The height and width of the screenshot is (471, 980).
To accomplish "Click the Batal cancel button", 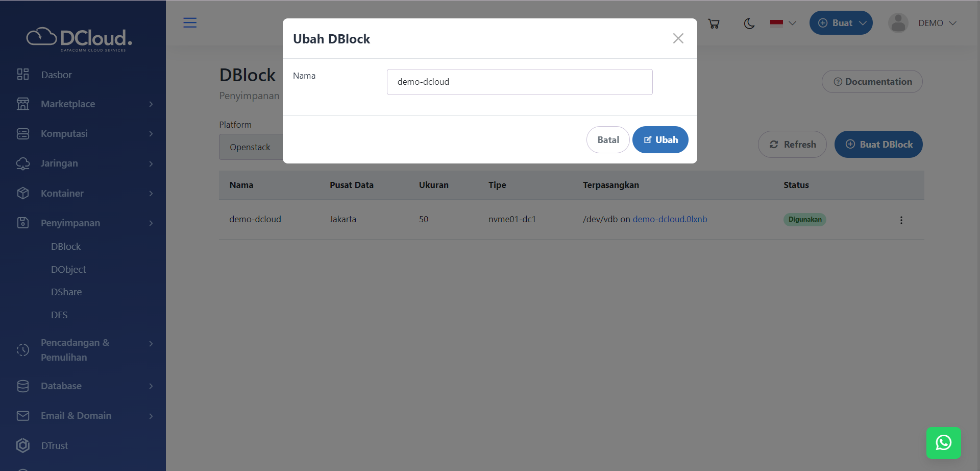I will tap(608, 140).
